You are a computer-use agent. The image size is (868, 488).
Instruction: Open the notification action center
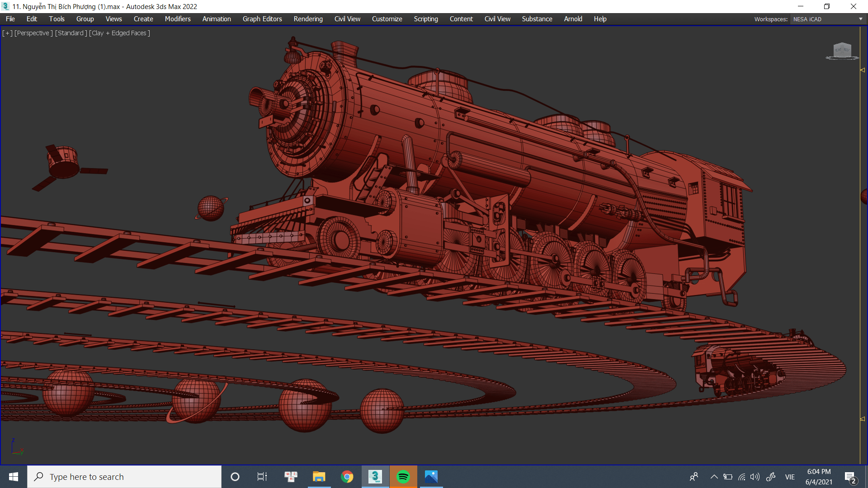click(849, 477)
